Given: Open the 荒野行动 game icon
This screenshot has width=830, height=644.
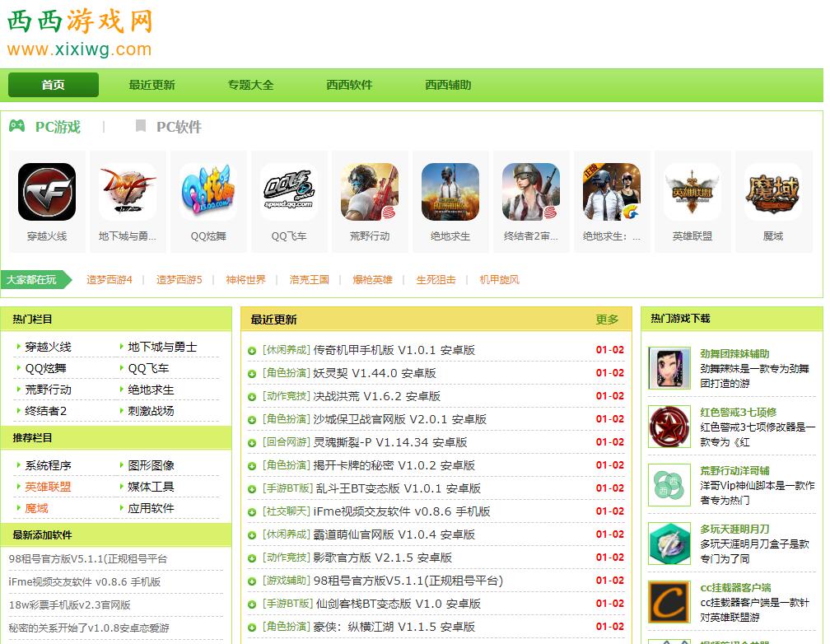Looking at the screenshot, I should 370,192.
